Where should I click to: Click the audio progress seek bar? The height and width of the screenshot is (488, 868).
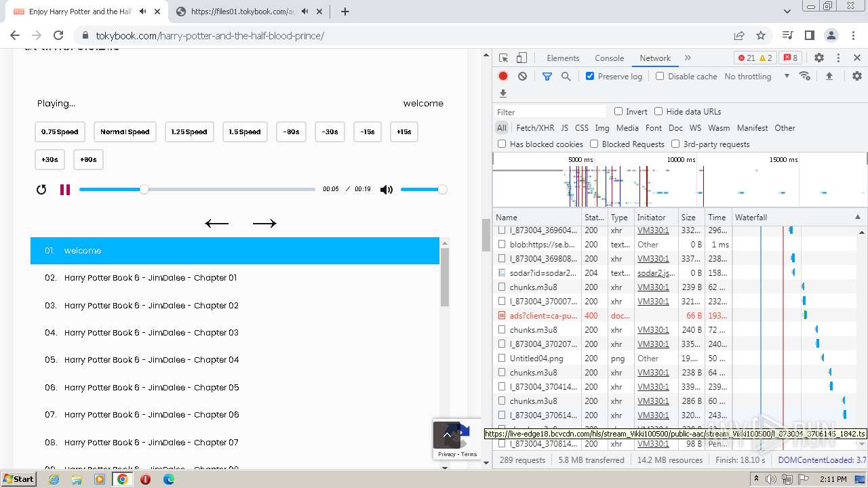tap(197, 190)
